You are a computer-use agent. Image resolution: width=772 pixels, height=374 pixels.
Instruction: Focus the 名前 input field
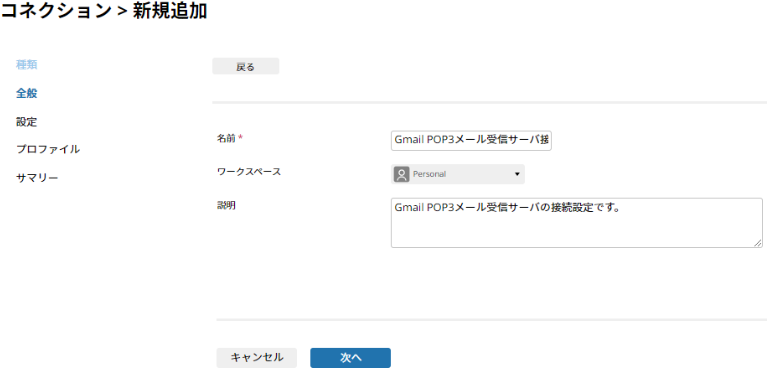tap(471, 140)
